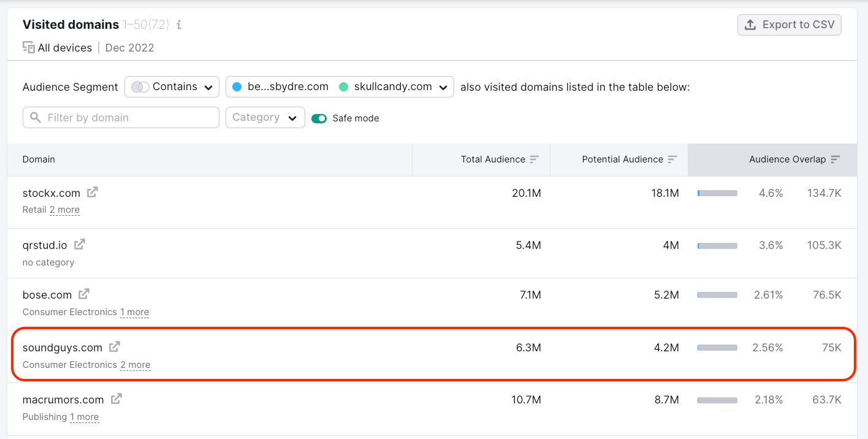Click bose.com domain name
The image size is (868, 439).
pyautogui.click(x=47, y=295)
